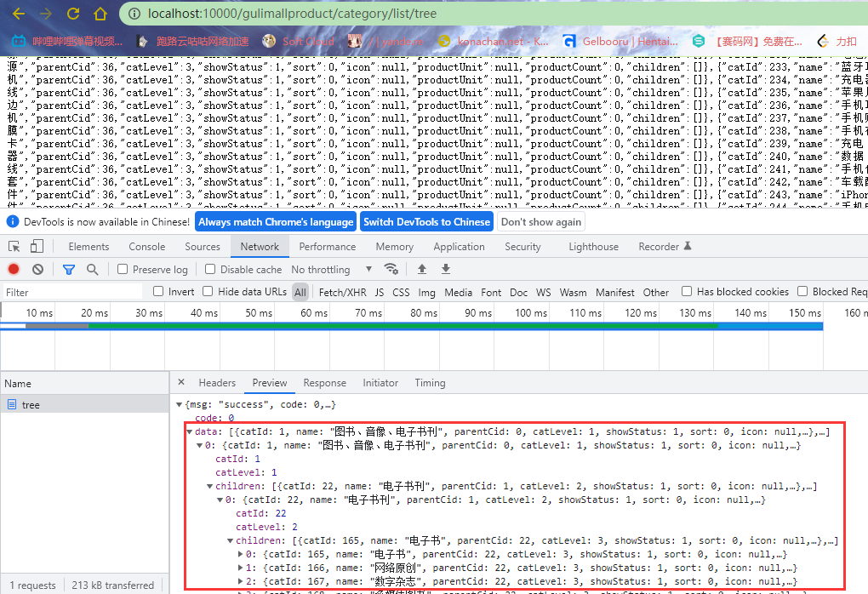Click Don't show again button

point(541,222)
